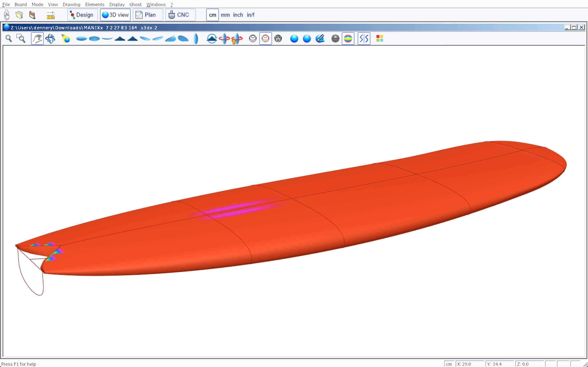The width and height of the screenshot is (588, 367).
Task: Select the striped zebra sphere icon
Action: coord(335,39)
